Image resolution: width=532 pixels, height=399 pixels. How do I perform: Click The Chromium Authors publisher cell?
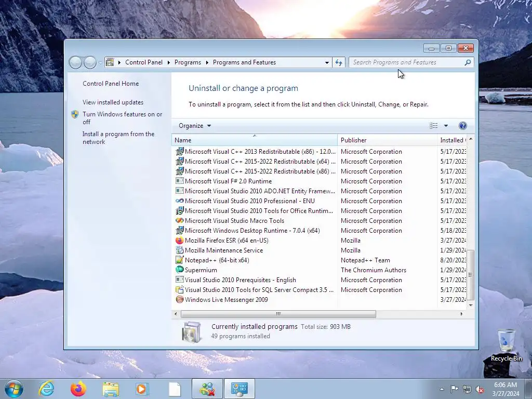(373, 270)
